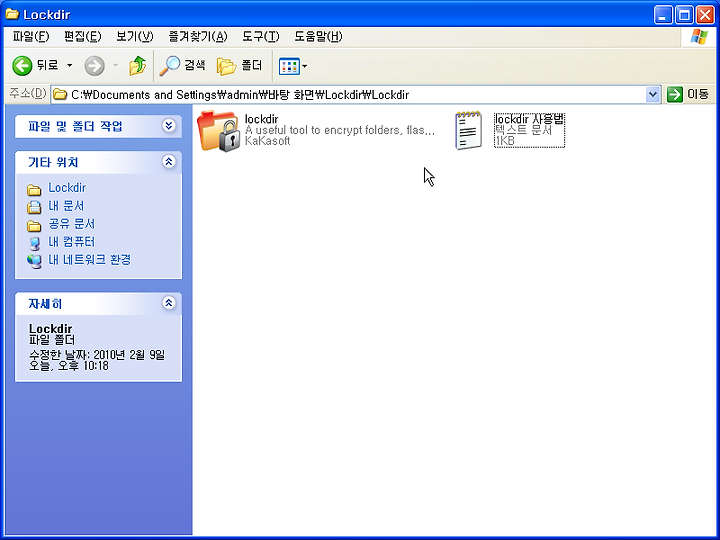Click the Windows flag logo

(699, 37)
